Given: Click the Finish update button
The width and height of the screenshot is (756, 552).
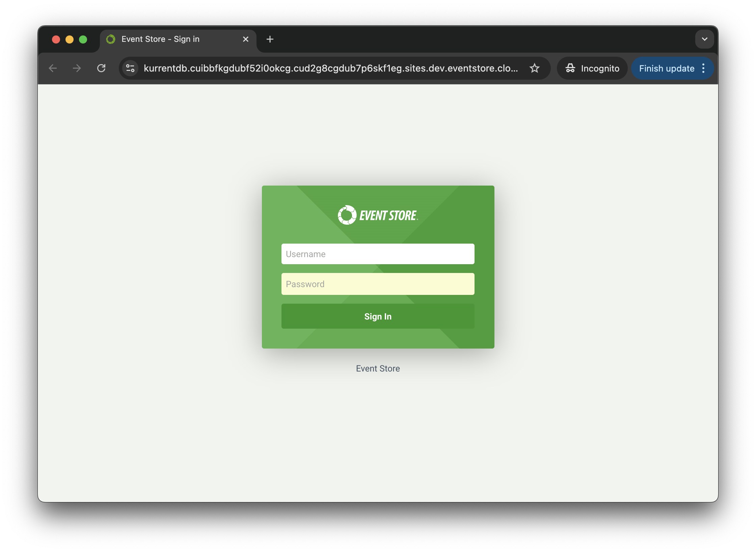Looking at the screenshot, I should point(667,68).
